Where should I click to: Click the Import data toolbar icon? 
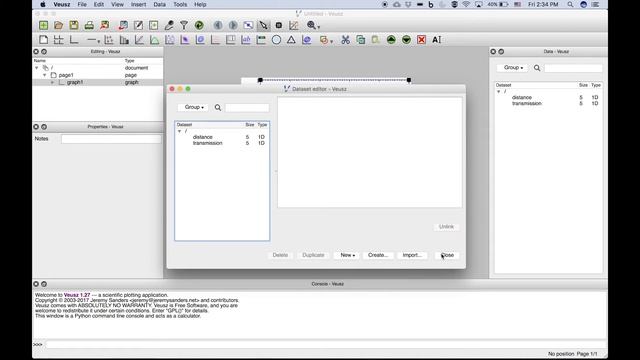123,25
